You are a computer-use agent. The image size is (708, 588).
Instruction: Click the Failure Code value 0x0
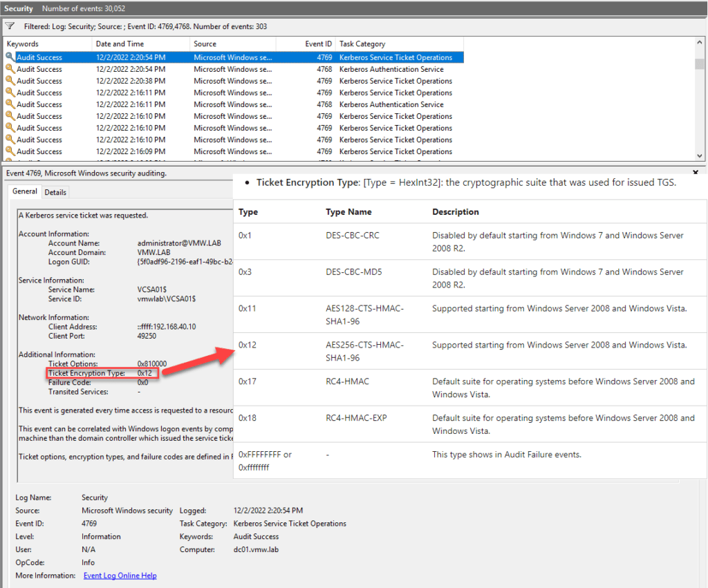point(142,382)
